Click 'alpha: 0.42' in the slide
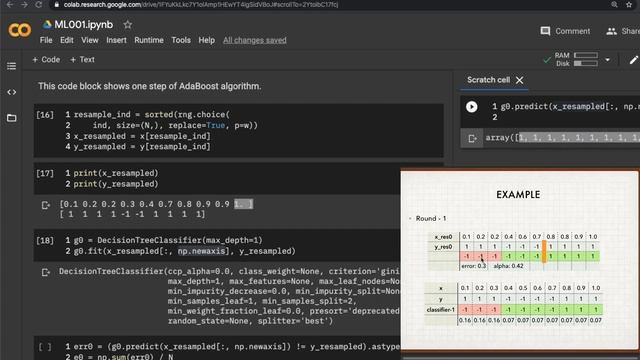Viewport: 640px width, 360px height. 508,266
